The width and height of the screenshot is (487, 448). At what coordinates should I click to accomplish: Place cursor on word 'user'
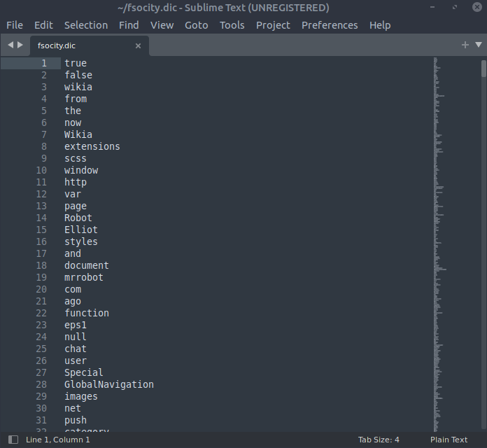click(76, 360)
